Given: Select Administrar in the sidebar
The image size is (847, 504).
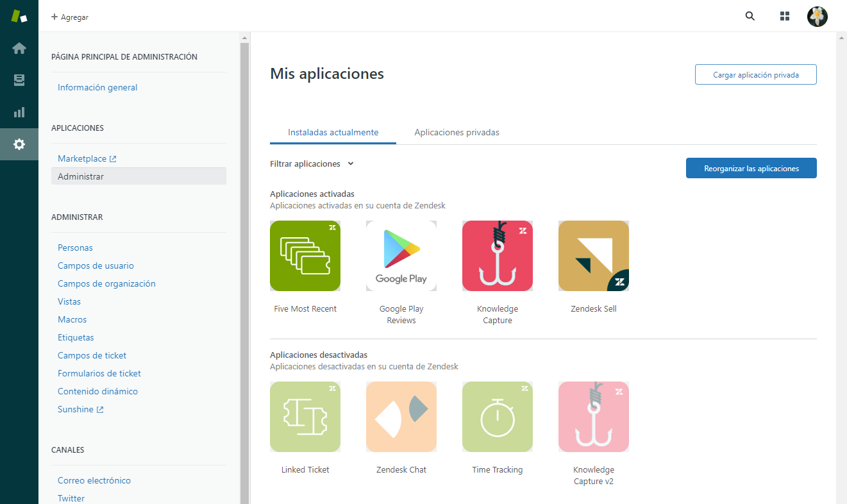Looking at the screenshot, I should click(138, 176).
